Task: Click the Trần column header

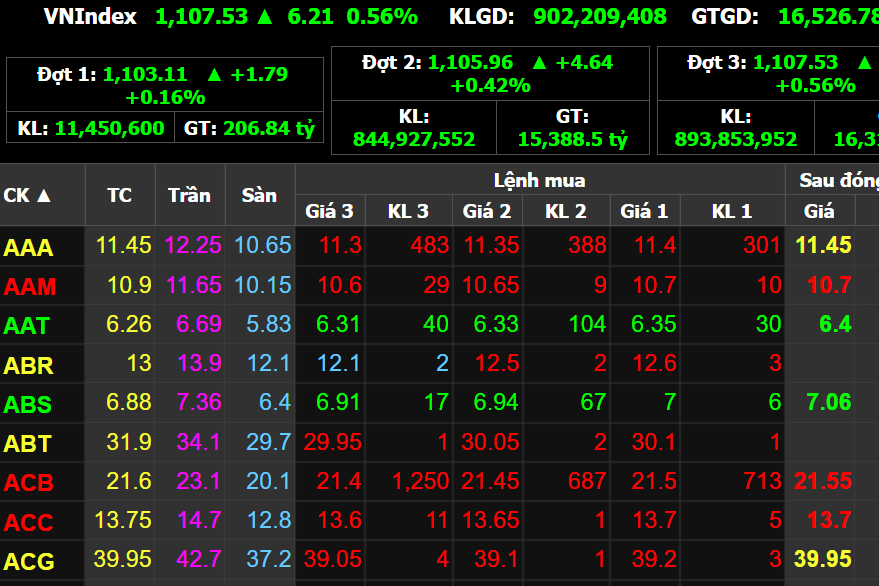Action: [189, 195]
